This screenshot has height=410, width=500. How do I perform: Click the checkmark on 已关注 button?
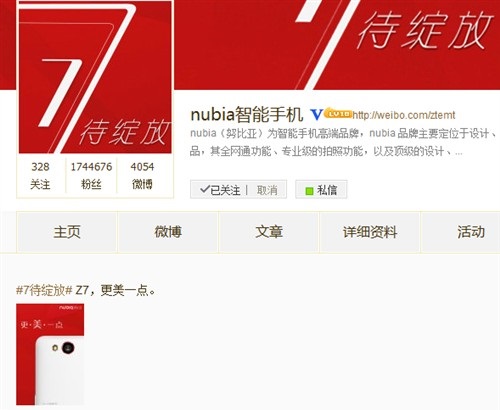click(x=204, y=190)
